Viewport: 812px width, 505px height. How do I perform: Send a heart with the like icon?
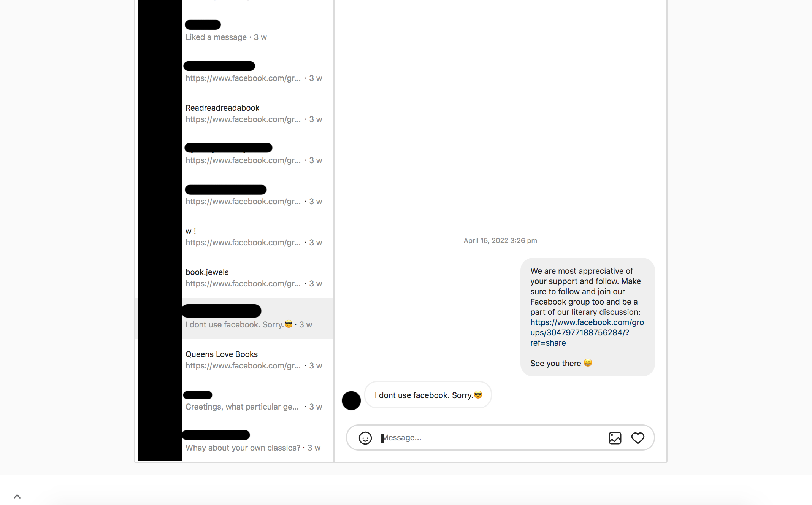(638, 438)
